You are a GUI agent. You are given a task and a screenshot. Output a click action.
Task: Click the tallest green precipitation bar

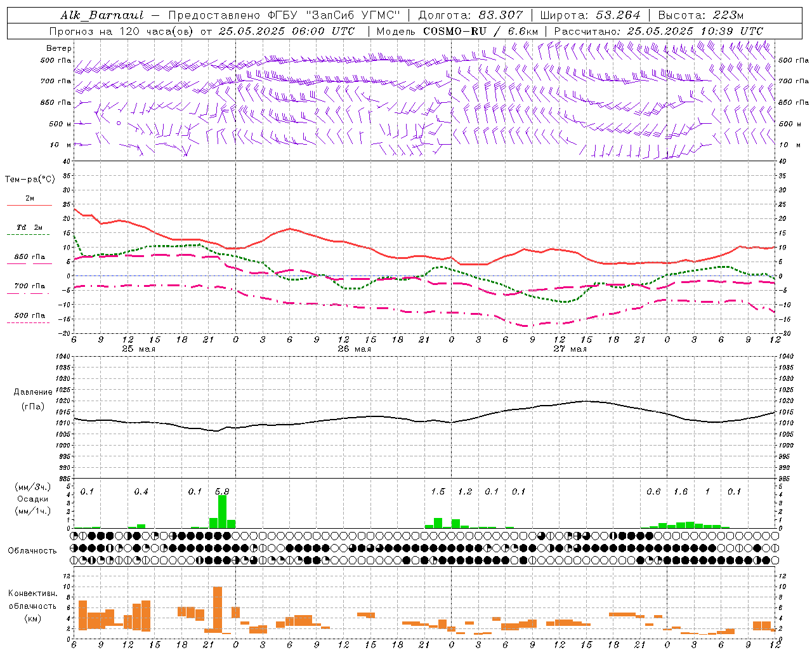click(222, 512)
